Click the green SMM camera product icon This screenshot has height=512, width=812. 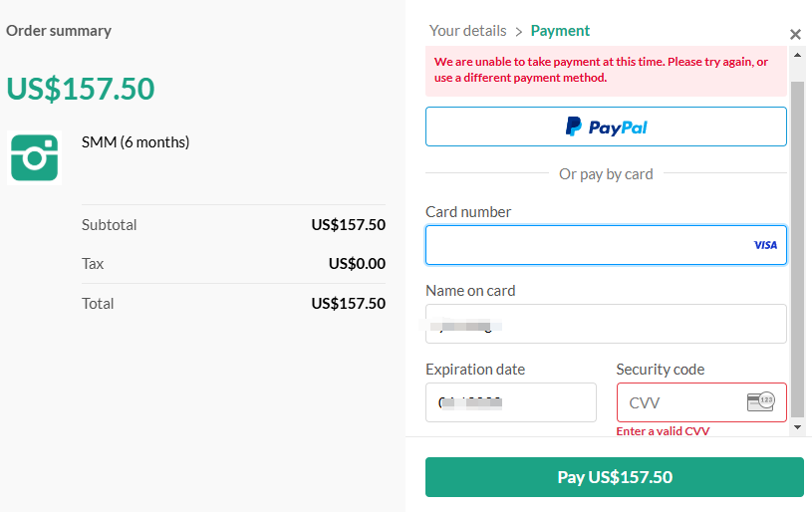34,158
